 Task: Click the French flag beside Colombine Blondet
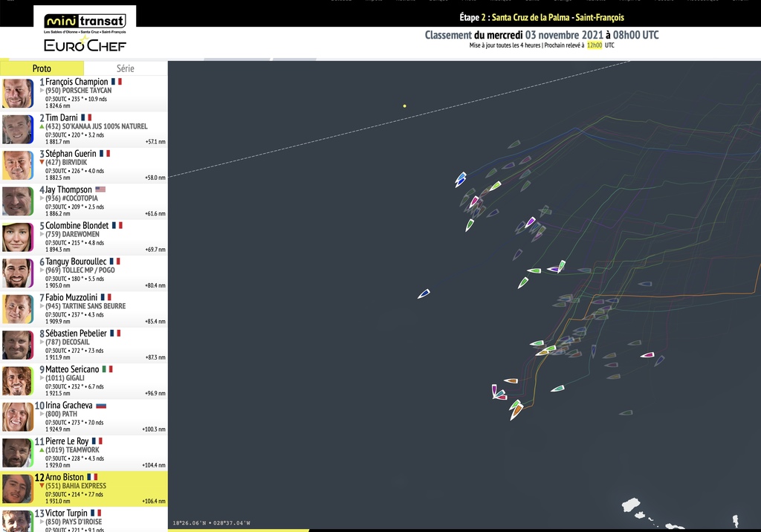pyautogui.click(x=117, y=225)
